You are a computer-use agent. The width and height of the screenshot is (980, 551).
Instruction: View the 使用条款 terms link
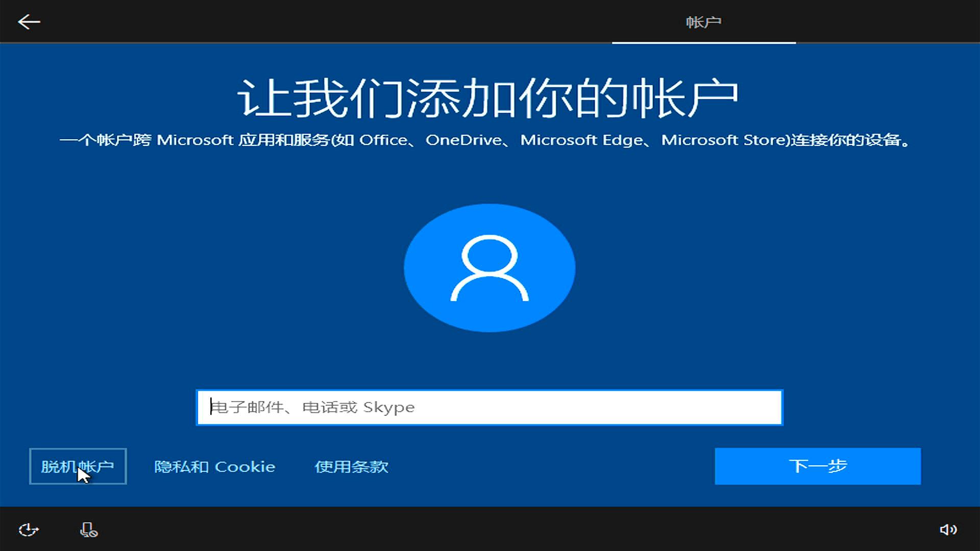351,466
